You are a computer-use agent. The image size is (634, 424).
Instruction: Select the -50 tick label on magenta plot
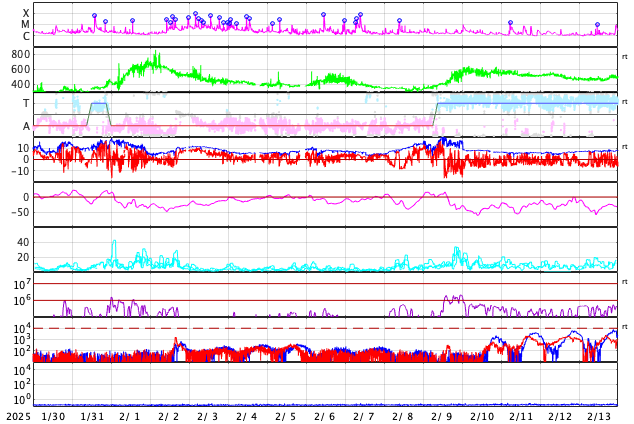pyautogui.click(x=20, y=212)
